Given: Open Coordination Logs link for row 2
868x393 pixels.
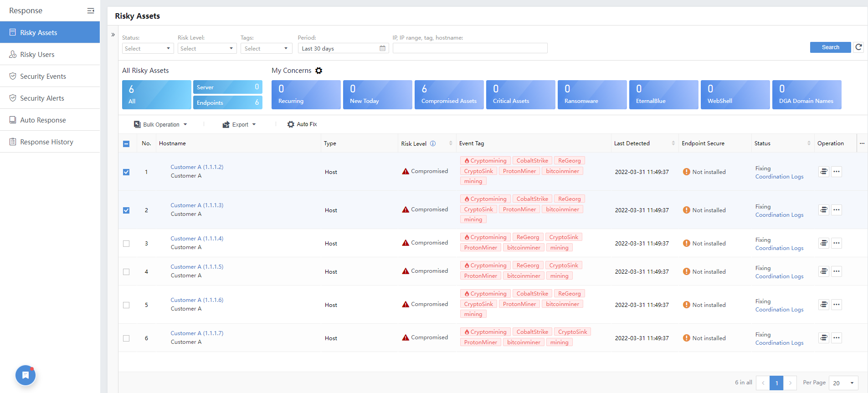Looking at the screenshot, I should point(779,215).
